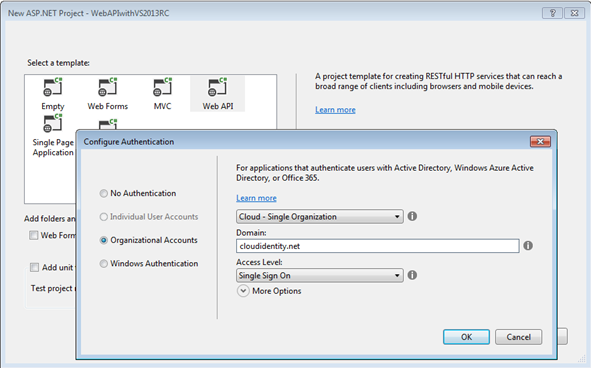The image size is (591, 368).
Task: Click the Access Level: label
Action: (259, 262)
